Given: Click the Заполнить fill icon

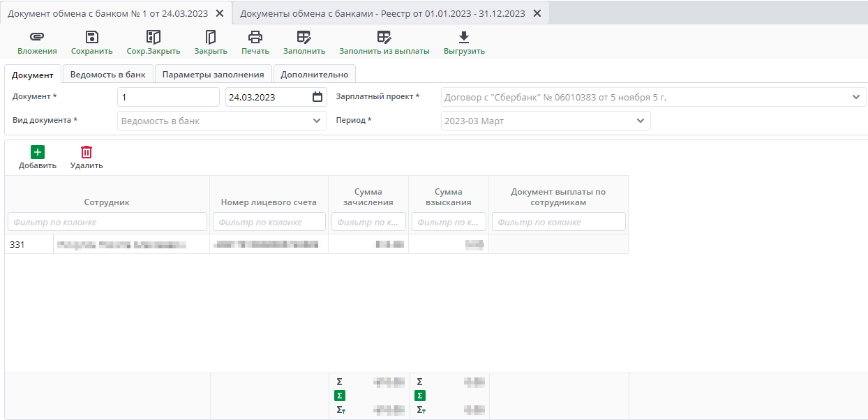Looking at the screenshot, I should click(304, 38).
